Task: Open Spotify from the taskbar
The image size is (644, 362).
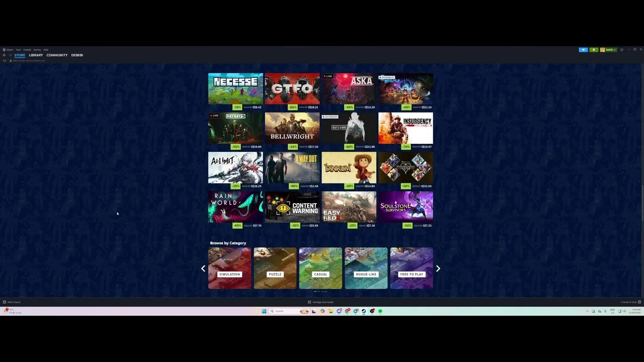Action: [x=380, y=311]
